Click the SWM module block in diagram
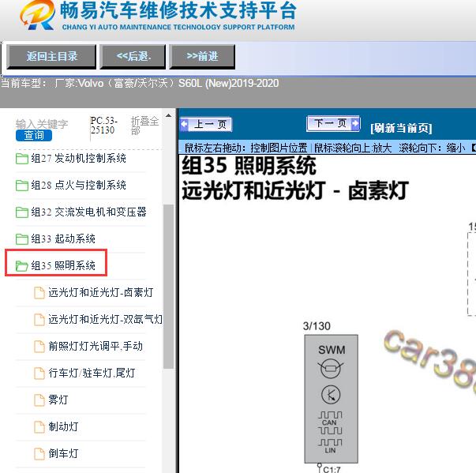This screenshot has height=473, width=476. pyautogui.click(x=332, y=399)
